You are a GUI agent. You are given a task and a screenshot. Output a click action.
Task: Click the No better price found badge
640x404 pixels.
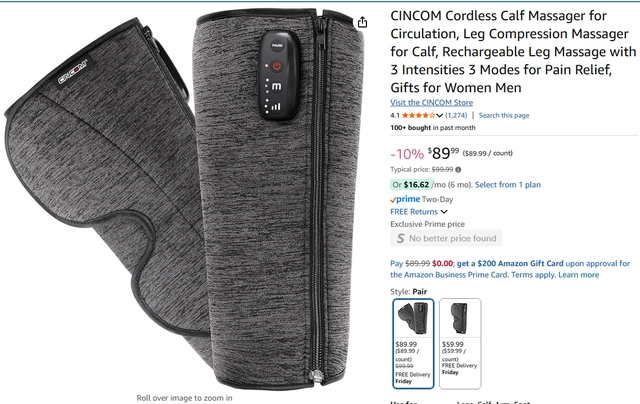pos(446,238)
